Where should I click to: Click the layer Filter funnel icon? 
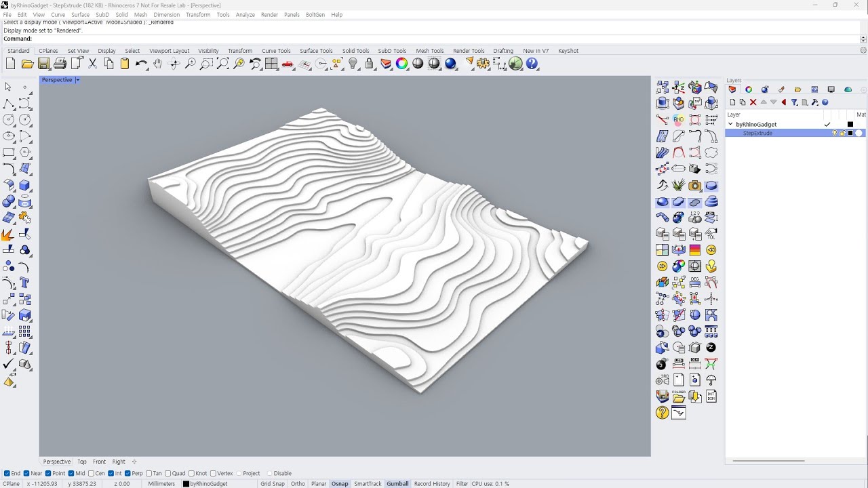tap(794, 102)
